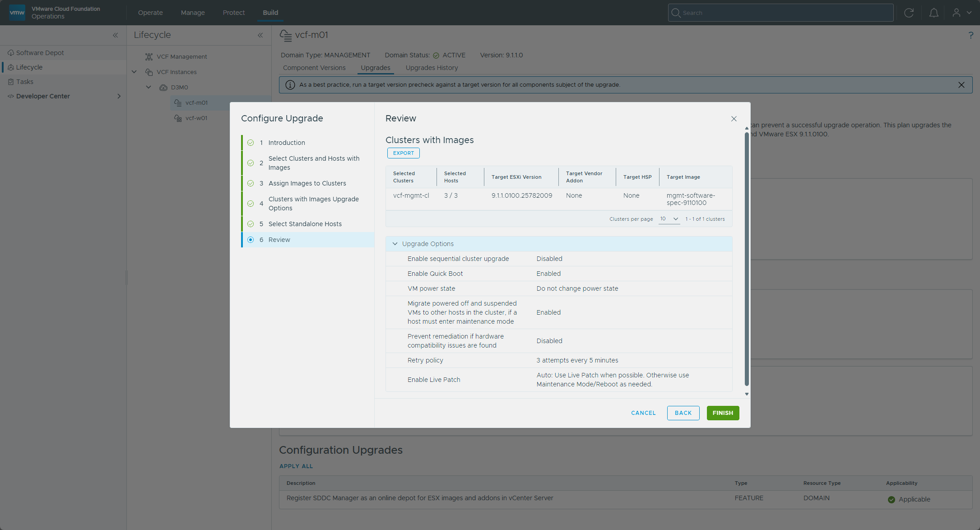The width and height of the screenshot is (980, 530).
Task: Click the BACK button
Action: [683, 413]
